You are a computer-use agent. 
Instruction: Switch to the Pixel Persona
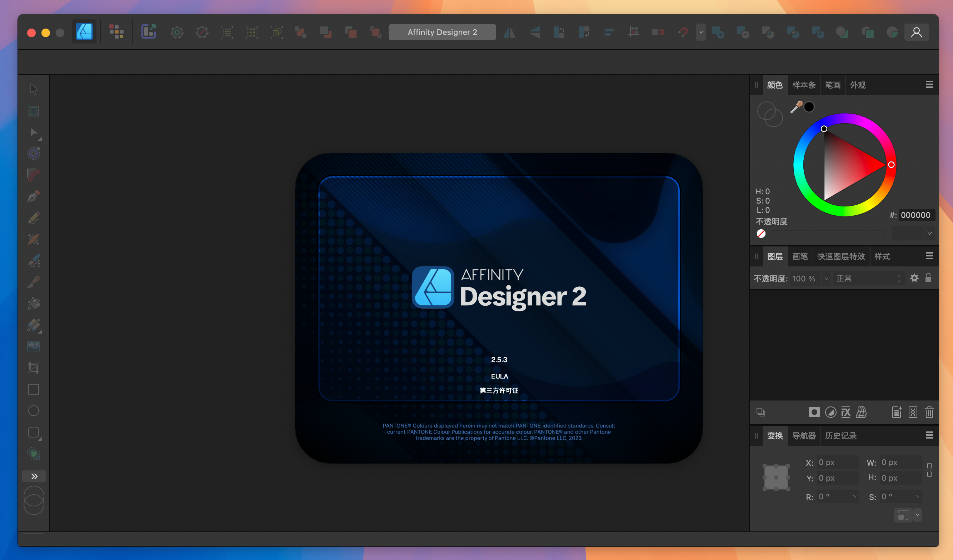click(x=116, y=32)
